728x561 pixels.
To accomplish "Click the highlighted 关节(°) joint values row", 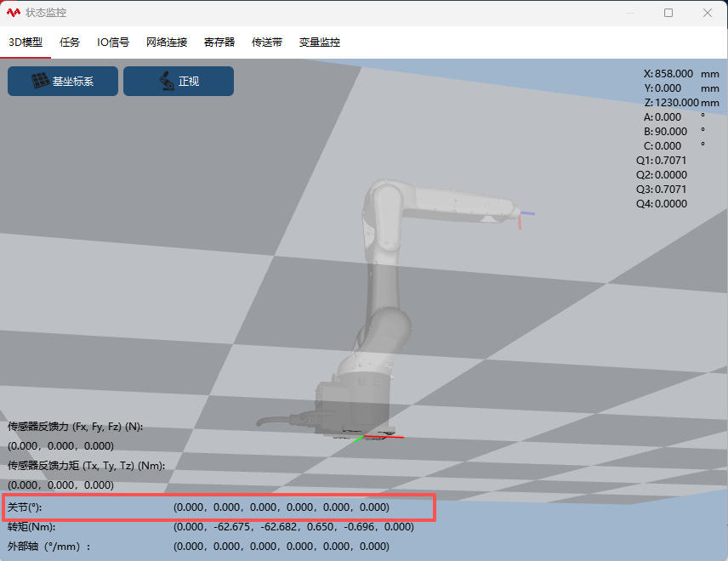I will tap(219, 507).
